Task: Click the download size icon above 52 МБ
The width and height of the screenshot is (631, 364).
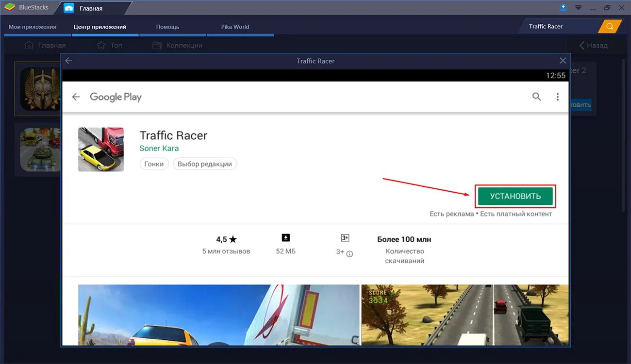Action: pyautogui.click(x=286, y=238)
